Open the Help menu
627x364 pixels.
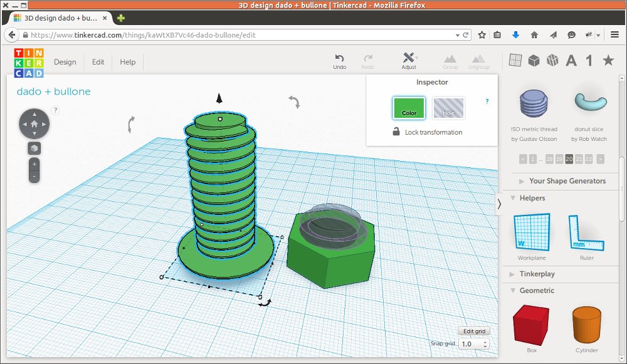point(127,62)
